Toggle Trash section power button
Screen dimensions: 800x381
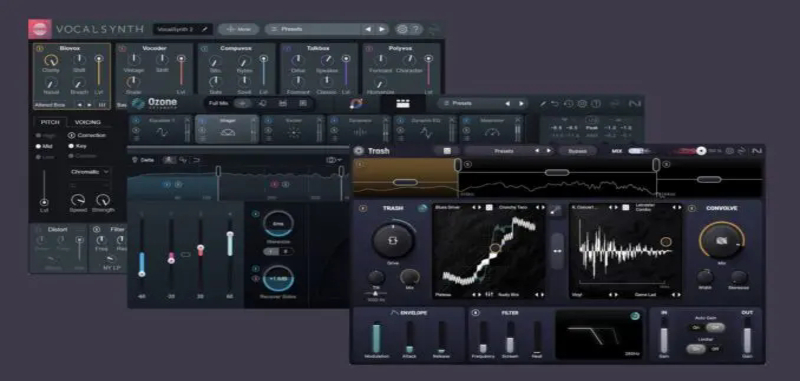[x=363, y=208]
